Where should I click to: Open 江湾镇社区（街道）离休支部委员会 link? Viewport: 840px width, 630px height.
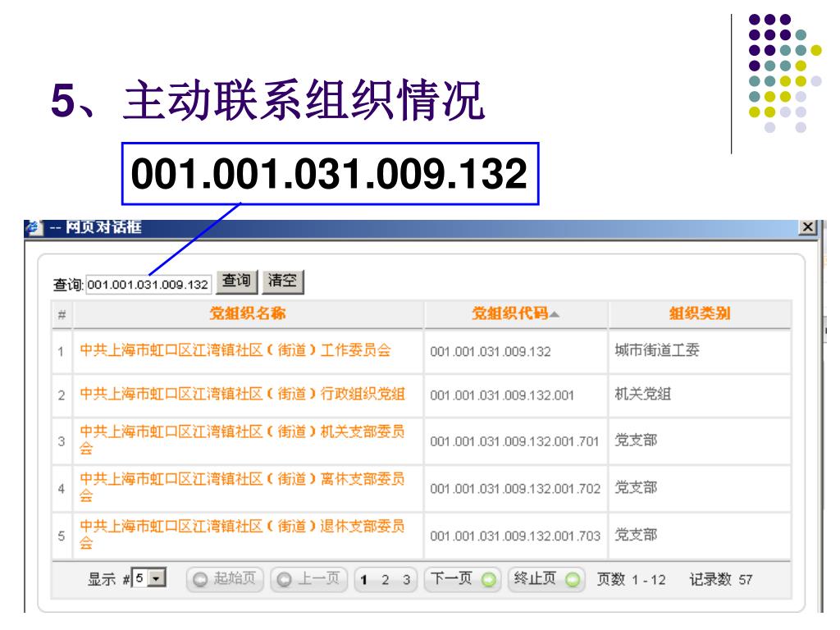point(242,487)
